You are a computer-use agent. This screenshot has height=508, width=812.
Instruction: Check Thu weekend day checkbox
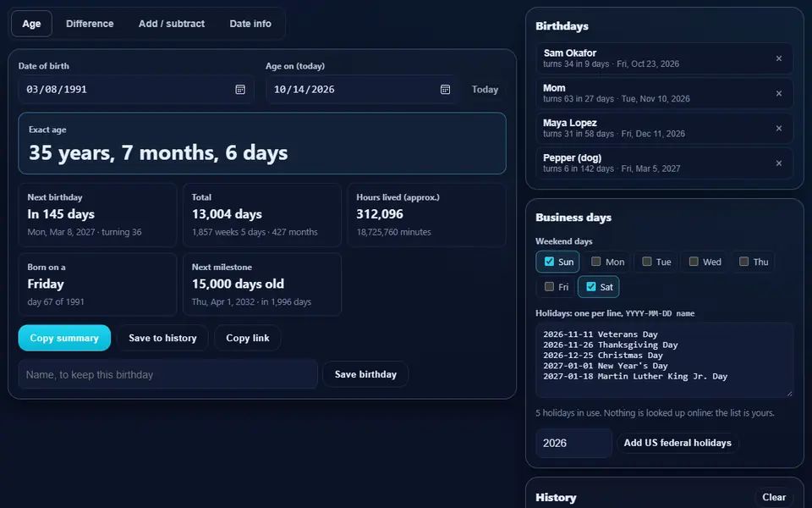pos(743,262)
